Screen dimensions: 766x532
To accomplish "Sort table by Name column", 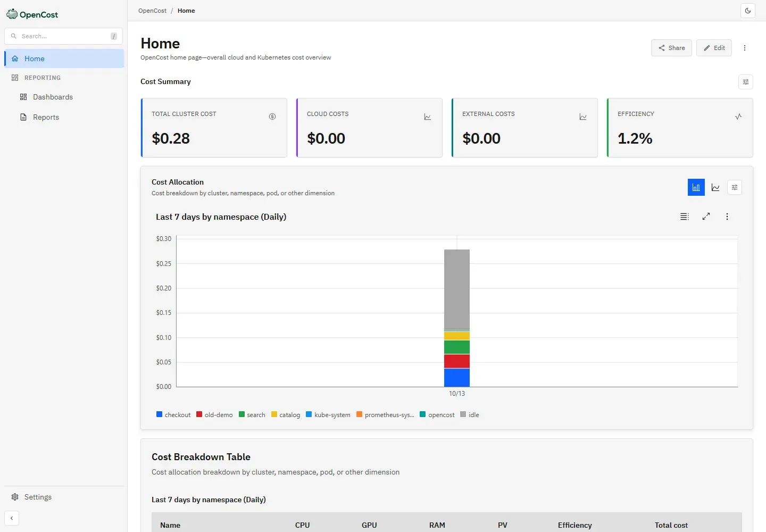I will click(170, 525).
